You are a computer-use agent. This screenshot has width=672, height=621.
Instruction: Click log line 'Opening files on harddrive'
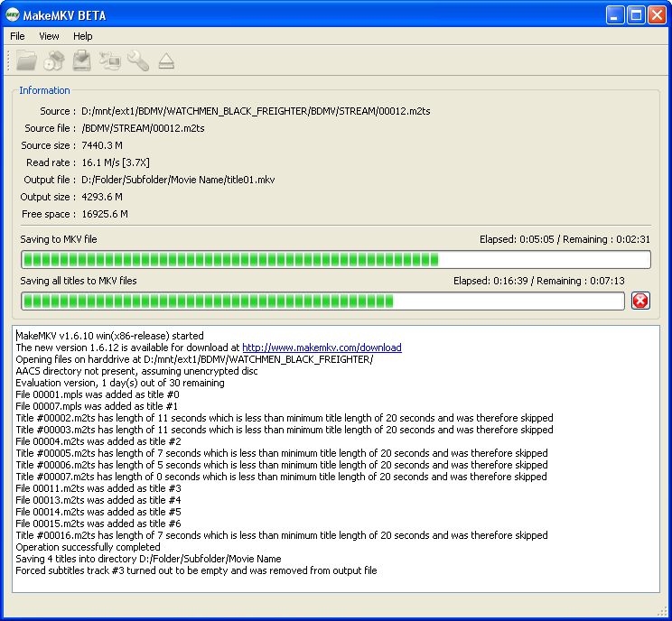pyautogui.click(x=194, y=359)
